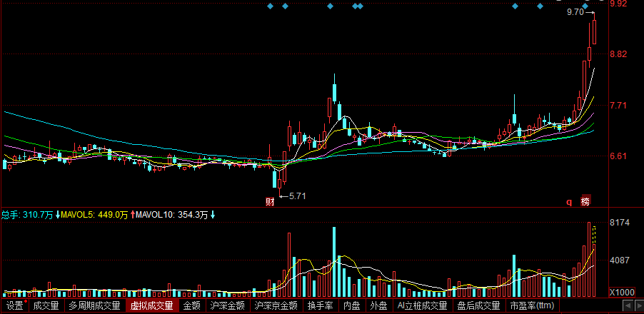Open the 设置 settings tab
Viewport: 644px width, 314px height.
tap(15, 305)
